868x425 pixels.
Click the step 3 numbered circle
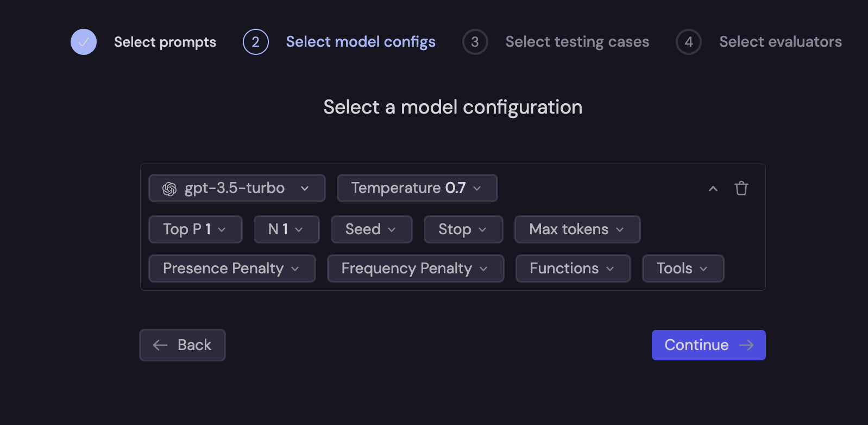click(x=475, y=42)
